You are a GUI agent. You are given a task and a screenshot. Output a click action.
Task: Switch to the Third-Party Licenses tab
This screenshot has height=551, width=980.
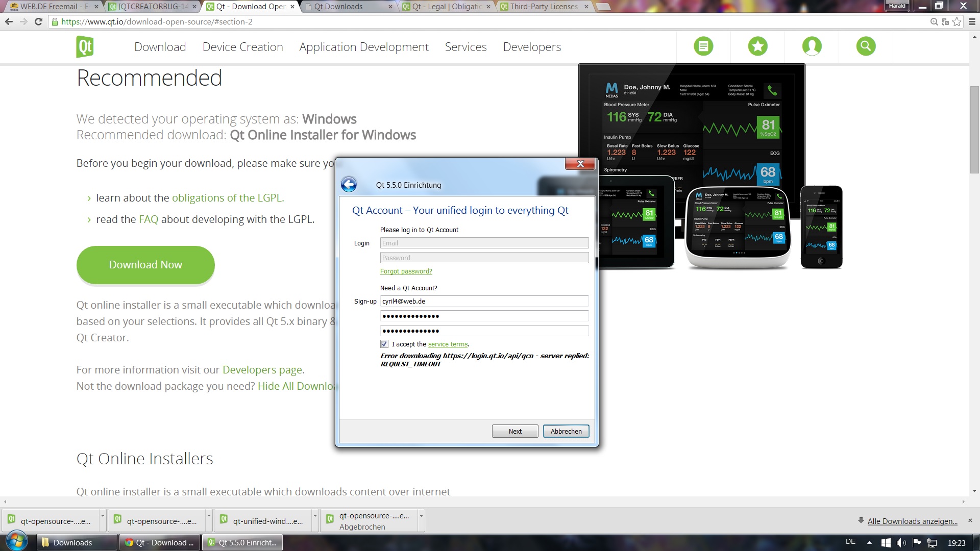[x=544, y=7]
